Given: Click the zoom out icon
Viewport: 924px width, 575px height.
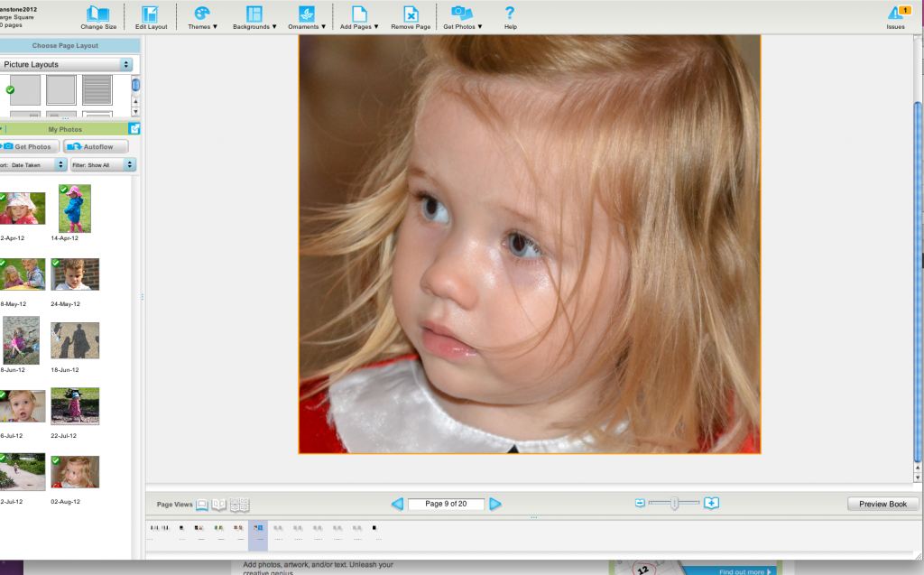Looking at the screenshot, I should [640, 503].
